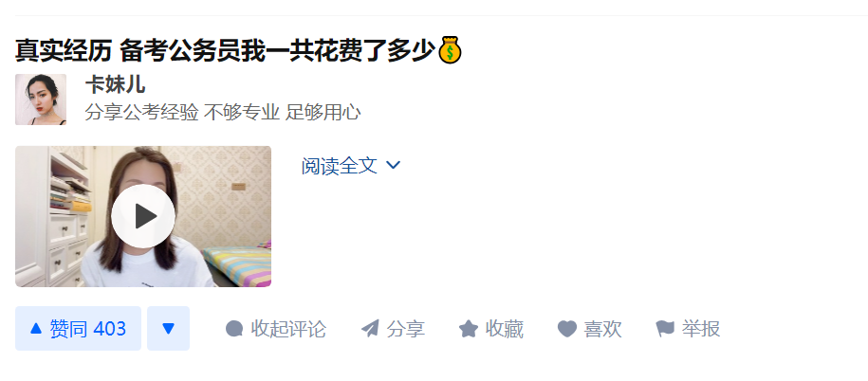Viewport: 868px width, 381px height.
Task: Upvote the post via 赞同 403 button
Action: pyautogui.click(x=78, y=329)
